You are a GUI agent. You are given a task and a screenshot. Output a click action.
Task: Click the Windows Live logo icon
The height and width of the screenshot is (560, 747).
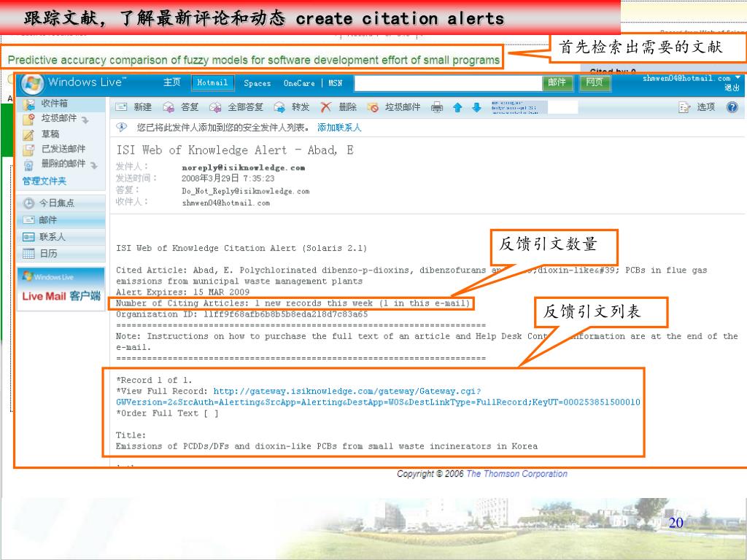pyautogui.click(x=32, y=84)
